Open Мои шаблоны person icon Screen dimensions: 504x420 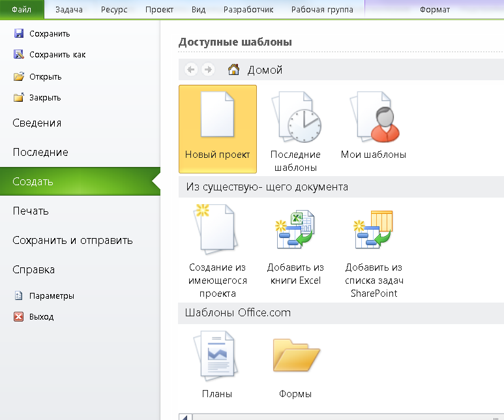coord(375,117)
